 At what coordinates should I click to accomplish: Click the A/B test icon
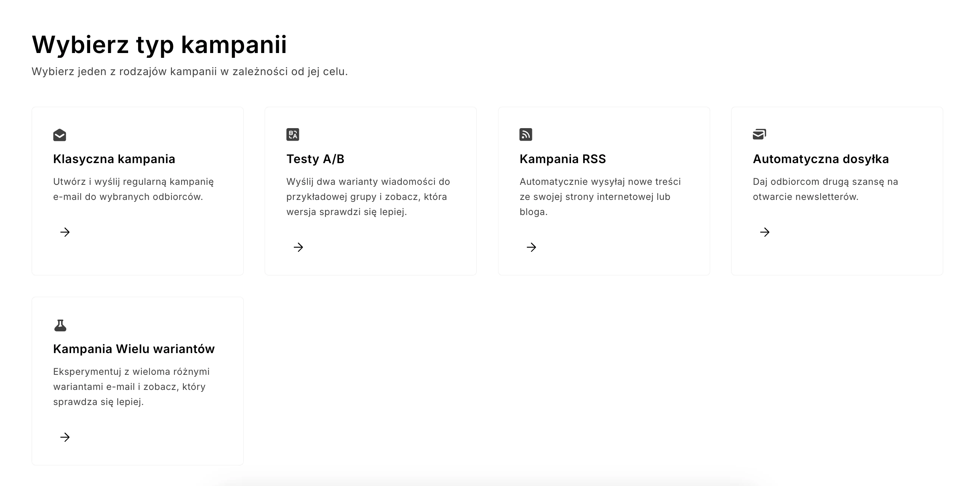[293, 134]
